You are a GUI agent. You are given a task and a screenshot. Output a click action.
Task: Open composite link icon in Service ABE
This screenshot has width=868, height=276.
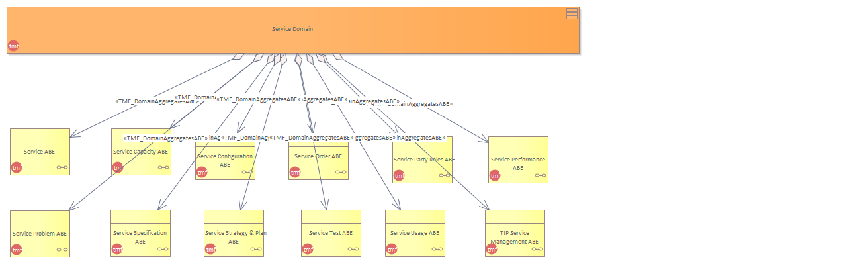coord(62,168)
